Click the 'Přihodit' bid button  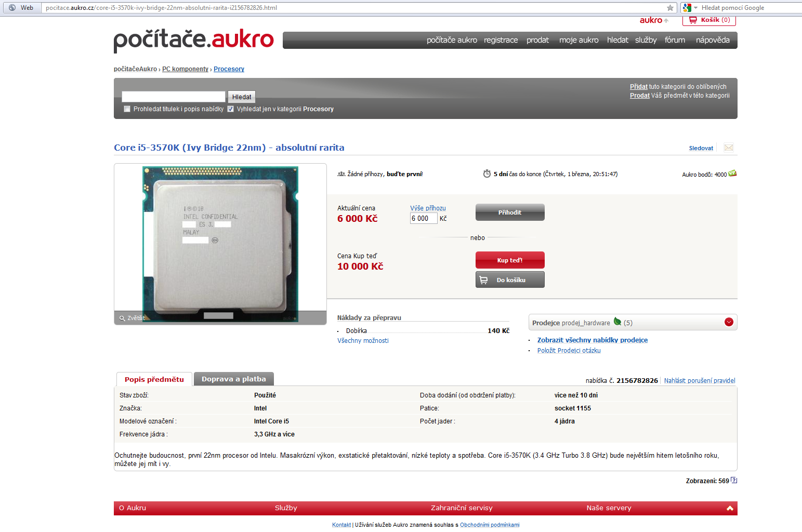[x=510, y=212]
